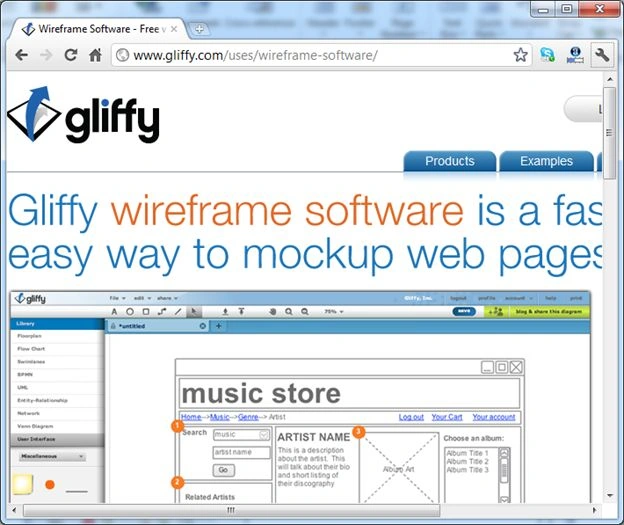This screenshot has height=525, width=624.
Task: Select Album Title 2 in list
Action: (467, 461)
